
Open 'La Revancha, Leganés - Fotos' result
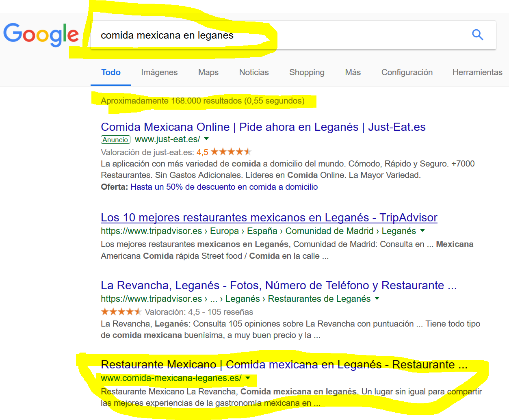(x=279, y=285)
